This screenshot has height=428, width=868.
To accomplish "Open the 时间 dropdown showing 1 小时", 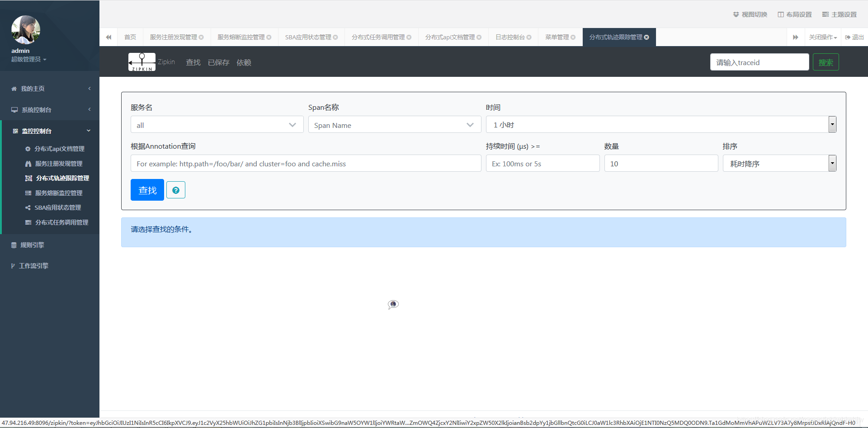I will point(661,124).
